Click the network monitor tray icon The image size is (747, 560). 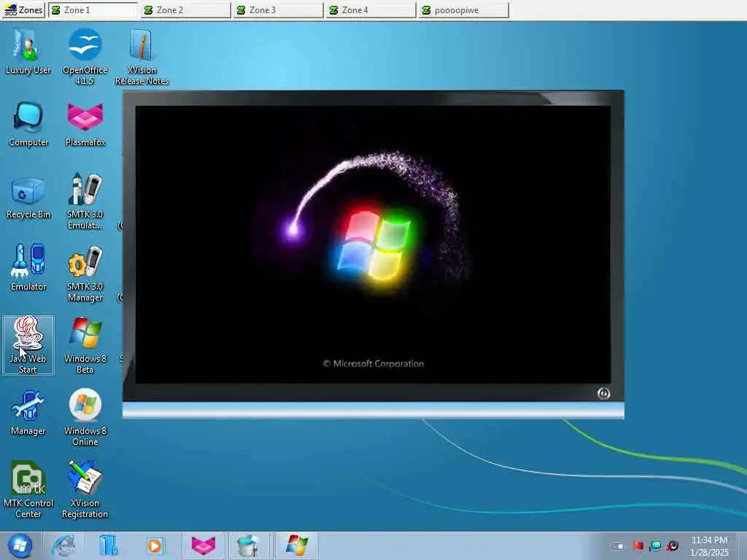(656, 545)
